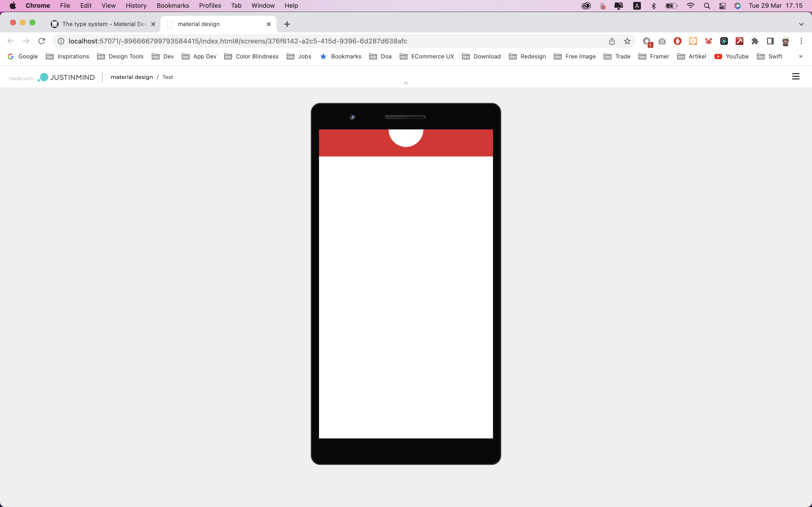Show hidden bookmarks overflow chevron
This screenshot has height=507, width=812.
[x=801, y=56]
